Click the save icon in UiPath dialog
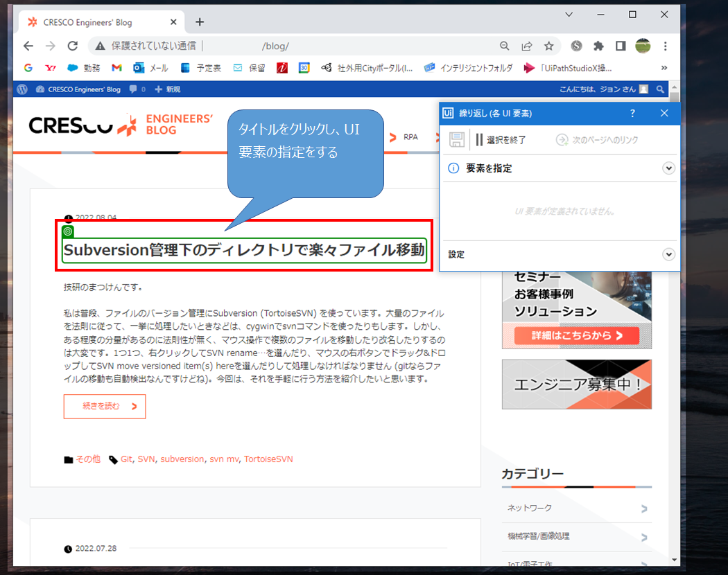 tap(457, 140)
